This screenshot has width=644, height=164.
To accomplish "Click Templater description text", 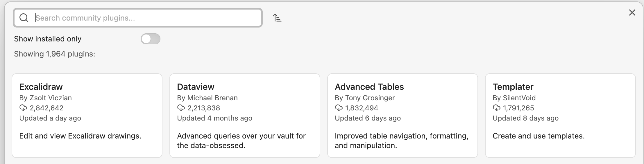I will coord(538,136).
